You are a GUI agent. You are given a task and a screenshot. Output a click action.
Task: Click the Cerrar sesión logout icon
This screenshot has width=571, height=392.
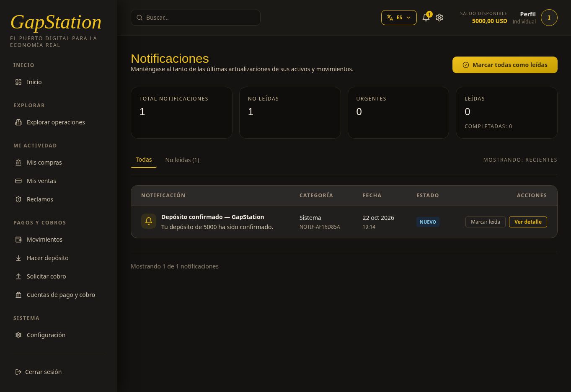pyautogui.click(x=18, y=372)
